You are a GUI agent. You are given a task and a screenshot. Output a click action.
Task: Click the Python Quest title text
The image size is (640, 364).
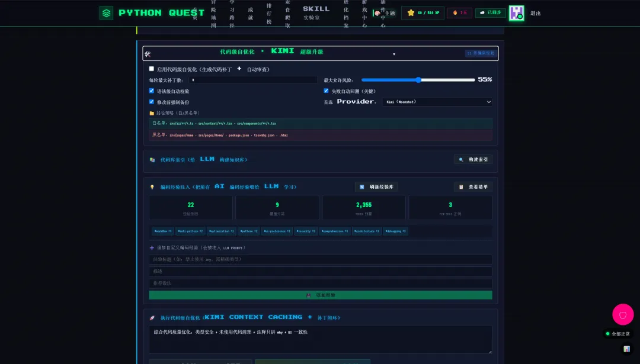pyautogui.click(x=161, y=13)
